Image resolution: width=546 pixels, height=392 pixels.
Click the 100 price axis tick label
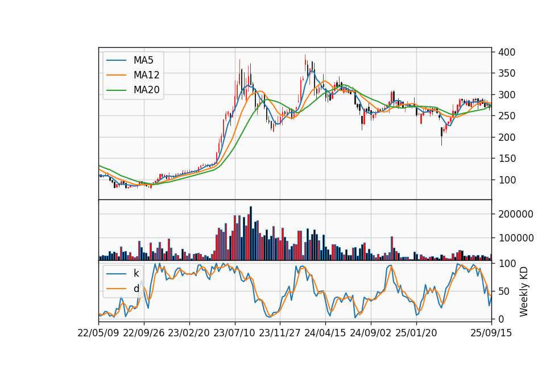click(507, 180)
